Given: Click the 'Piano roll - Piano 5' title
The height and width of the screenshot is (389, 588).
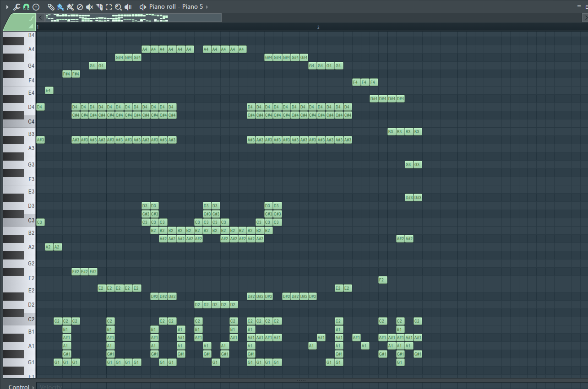Looking at the screenshot, I should pyautogui.click(x=176, y=7).
